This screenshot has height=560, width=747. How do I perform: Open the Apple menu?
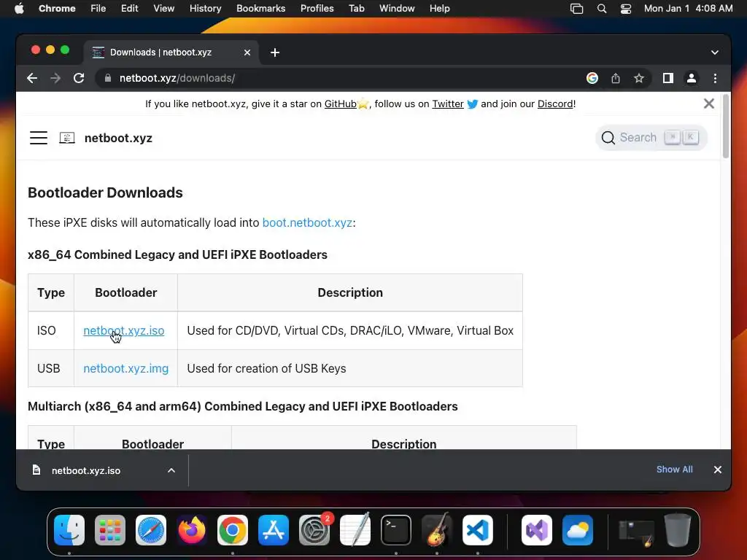click(19, 8)
